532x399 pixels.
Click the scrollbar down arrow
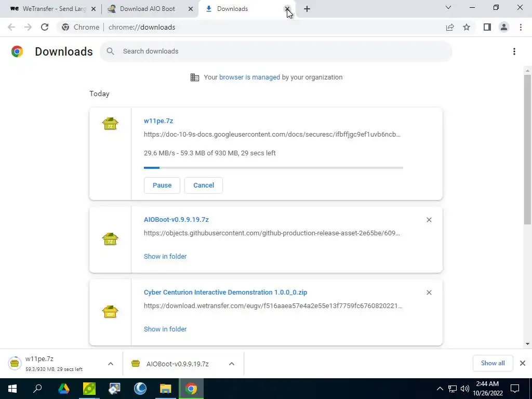coord(527,344)
